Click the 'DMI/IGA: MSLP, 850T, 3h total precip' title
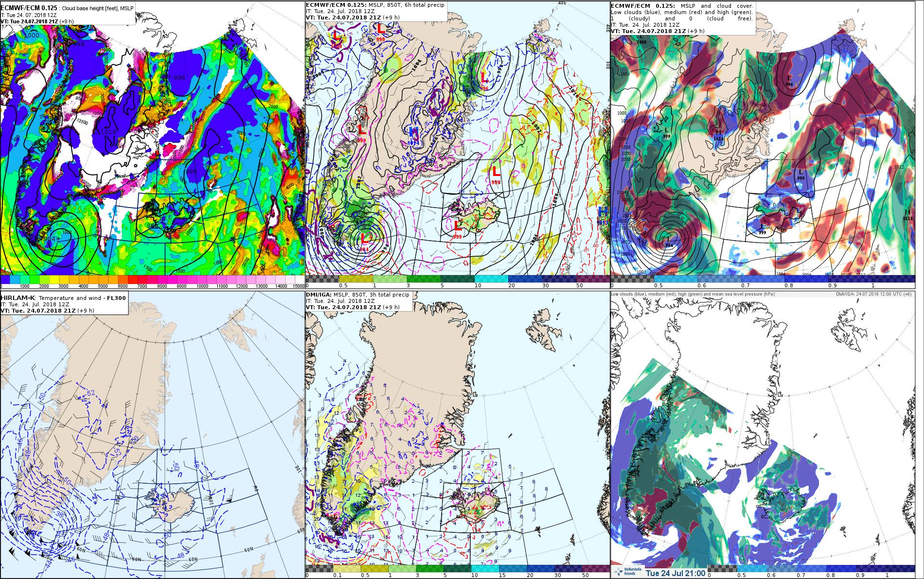Screen dimensions: 924x579 pyautogui.click(x=358, y=295)
